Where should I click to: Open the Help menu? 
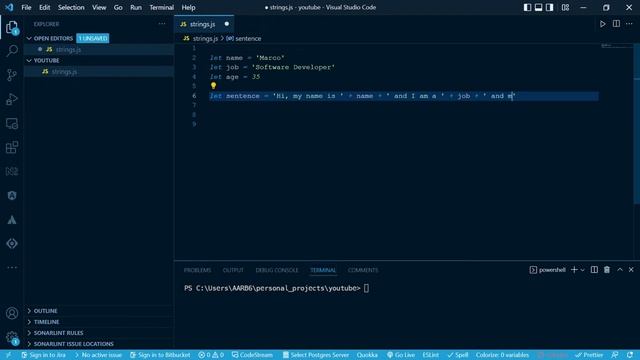(x=188, y=7)
